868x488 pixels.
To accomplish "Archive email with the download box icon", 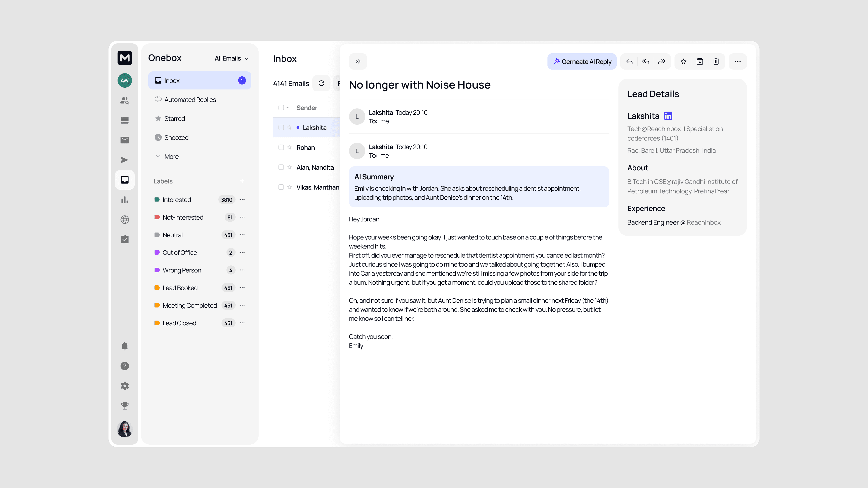I will tap(700, 61).
